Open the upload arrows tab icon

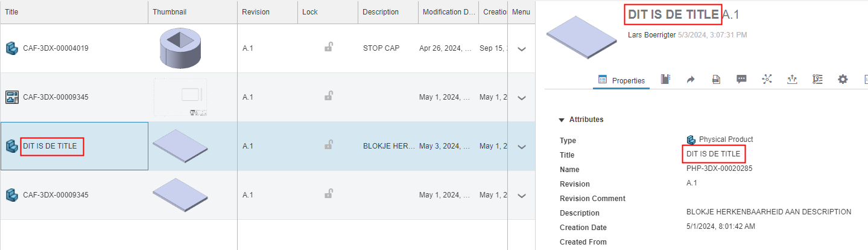(x=793, y=79)
